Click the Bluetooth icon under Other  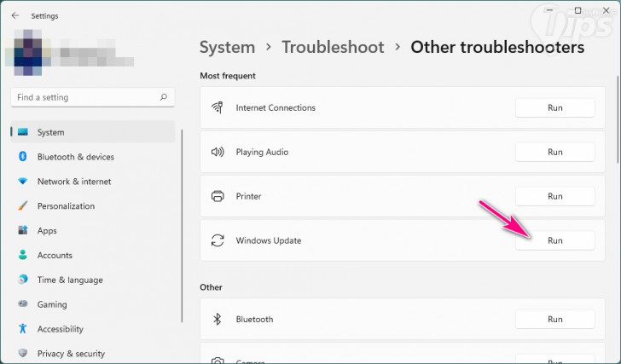[x=217, y=319]
